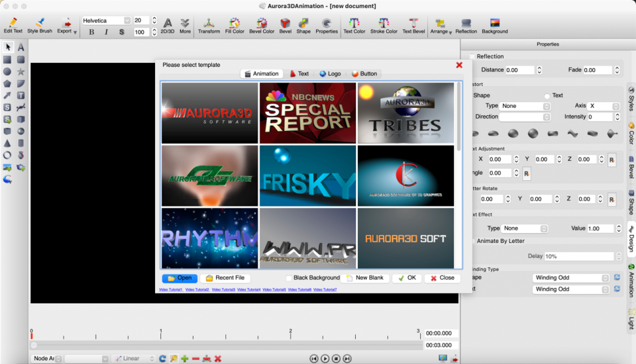The image size is (636, 364).
Task: Open the Transform tool
Action: click(209, 26)
